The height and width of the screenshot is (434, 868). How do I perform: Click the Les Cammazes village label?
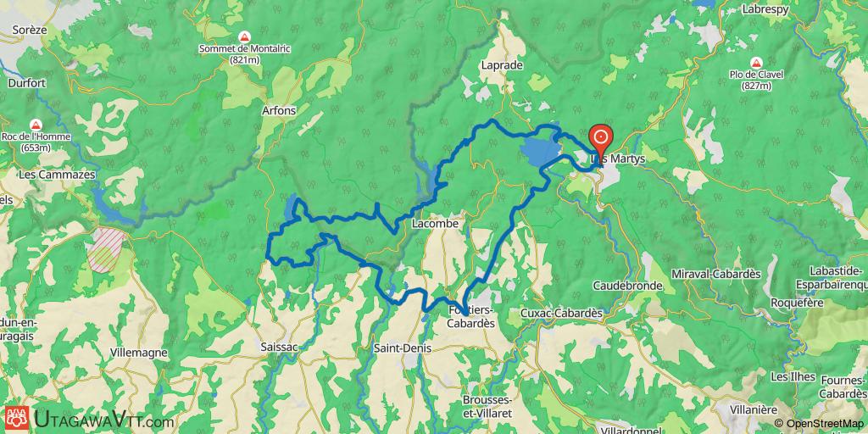pyautogui.click(x=57, y=175)
